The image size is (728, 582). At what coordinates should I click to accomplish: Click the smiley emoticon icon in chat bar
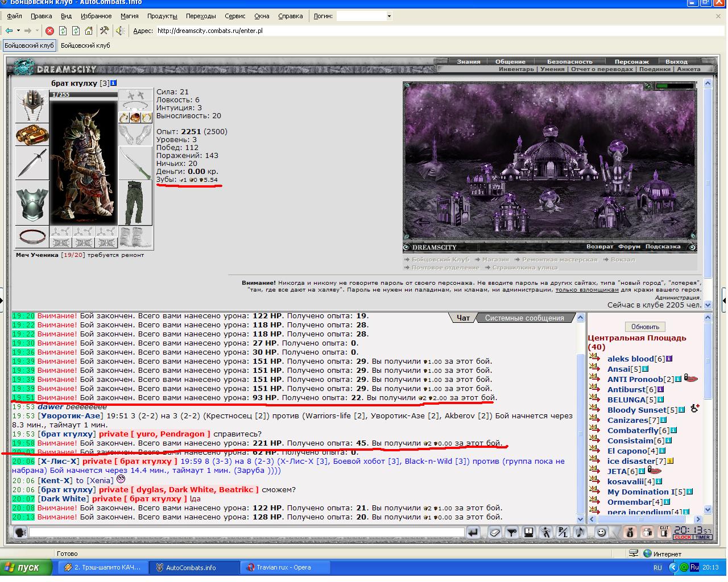tap(601, 533)
